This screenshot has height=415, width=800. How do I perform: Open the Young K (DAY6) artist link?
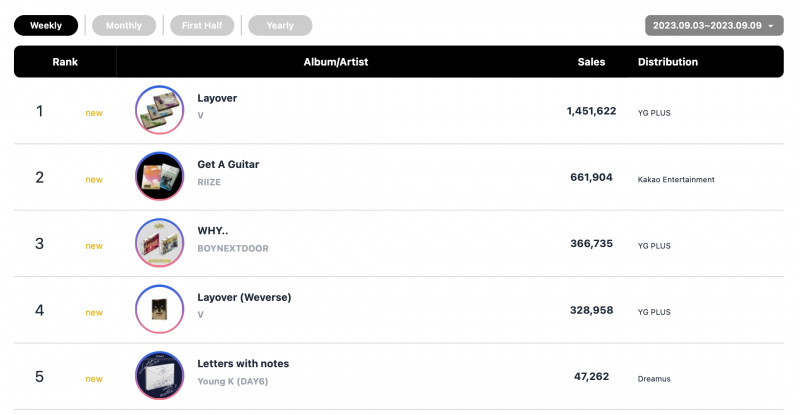click(233, 381)
